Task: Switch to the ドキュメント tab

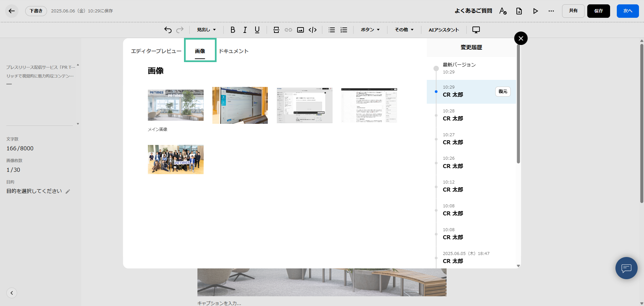Action: [234, 51]
